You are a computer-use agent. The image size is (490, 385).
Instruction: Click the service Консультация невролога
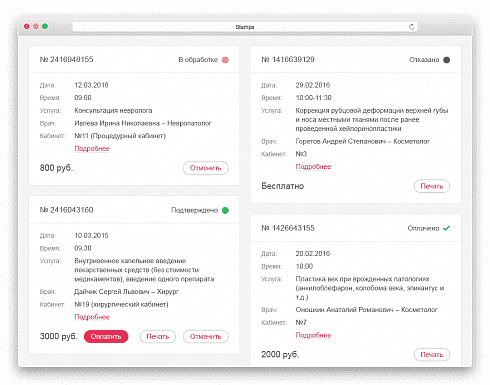pos(113,111)
